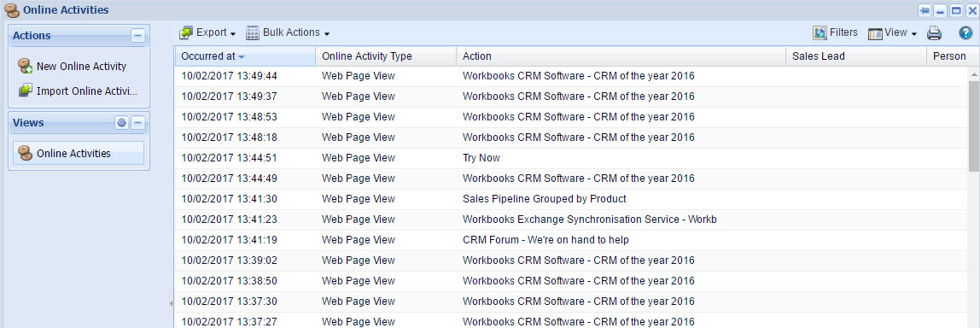Viewport: 980px width, 328px height.
Task: Create a New Online Activity
Action: coord(81,67)
